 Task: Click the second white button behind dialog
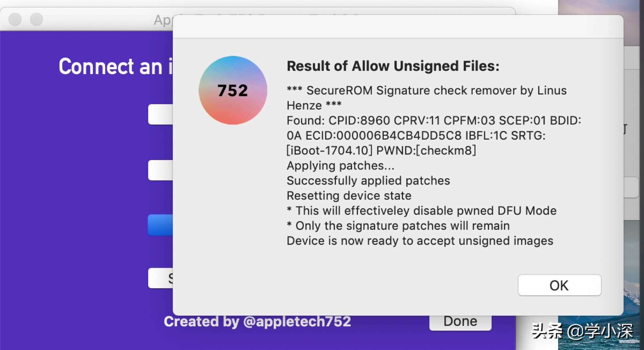click(161, 170)
